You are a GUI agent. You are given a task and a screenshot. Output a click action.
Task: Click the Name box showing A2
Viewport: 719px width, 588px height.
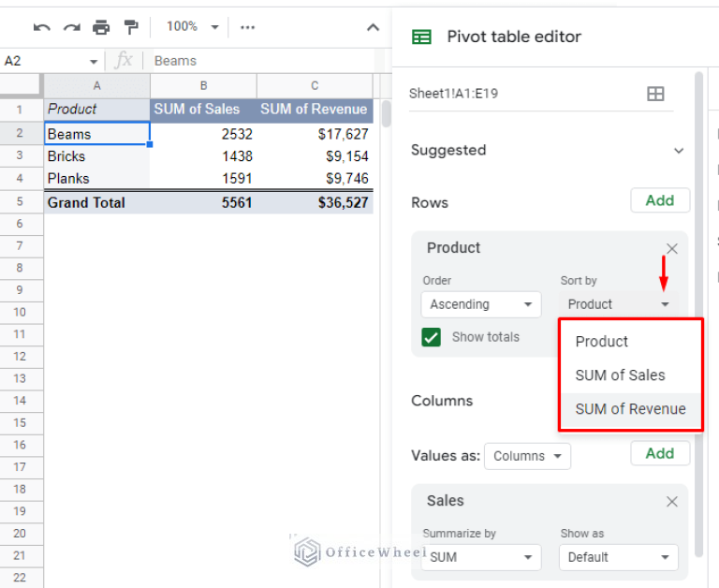pyautogui.click(x=47, y=61)
